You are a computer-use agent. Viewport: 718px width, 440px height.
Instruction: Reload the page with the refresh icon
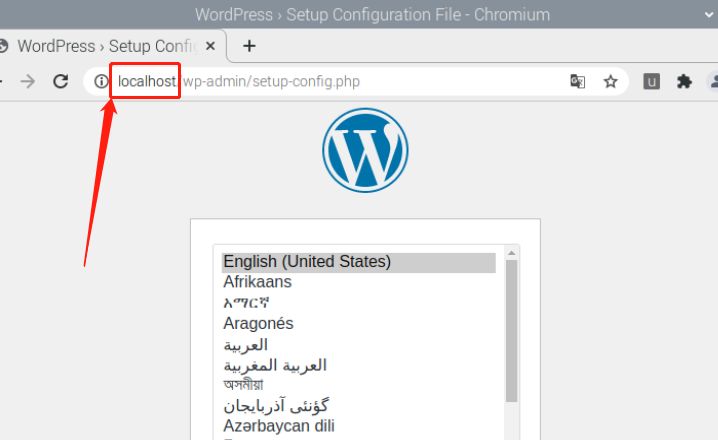coord(60,81)
